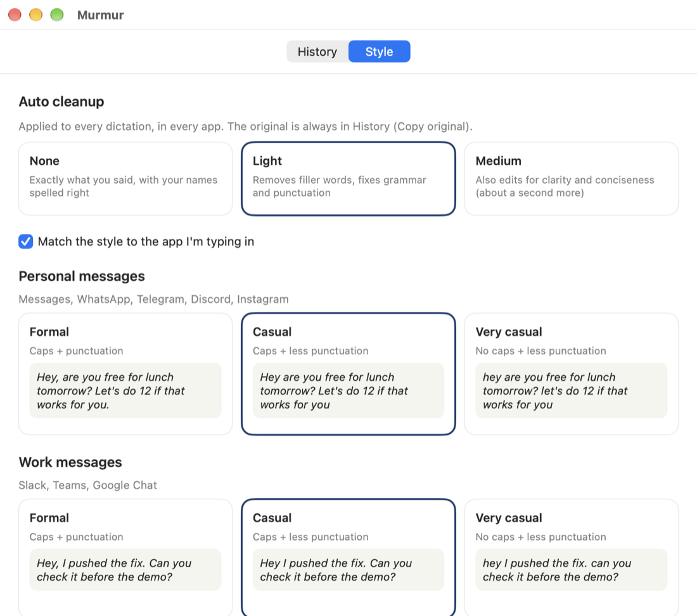Click the Slack, Teams, Google Chat text
This screenshot has width=697, height=616.
(87, 485)
